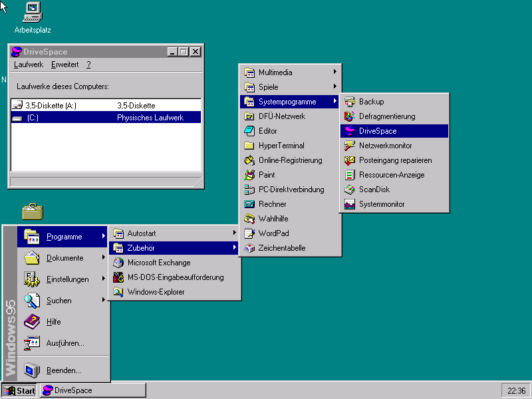Viewport: 532px width, 399px height.
Task: Click the Wahlhilfe phone icon
Action: coord(249,219)
